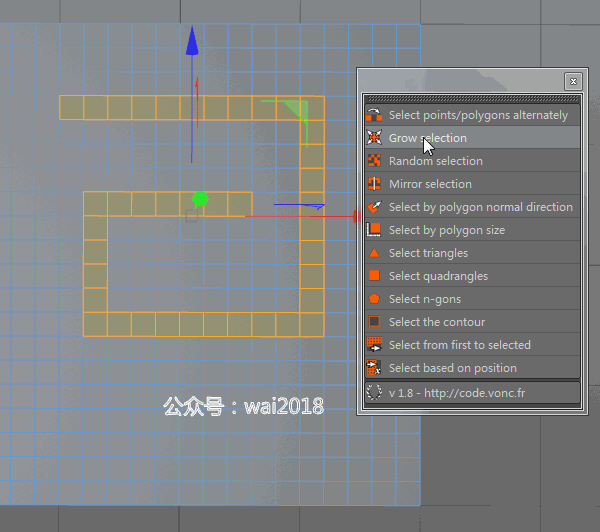Screen dimensions: 600x532
Task: Close the selection tools palette window
Action: [573, 81]
